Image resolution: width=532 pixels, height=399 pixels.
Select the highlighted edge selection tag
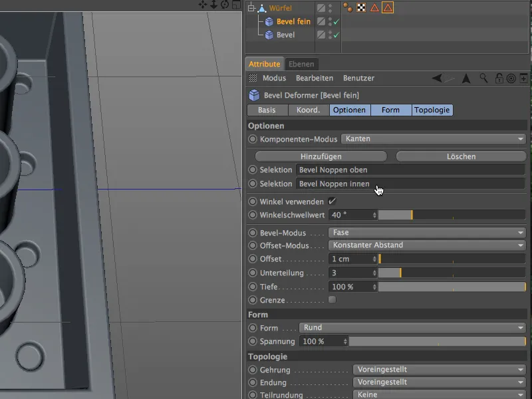point(388,7)
